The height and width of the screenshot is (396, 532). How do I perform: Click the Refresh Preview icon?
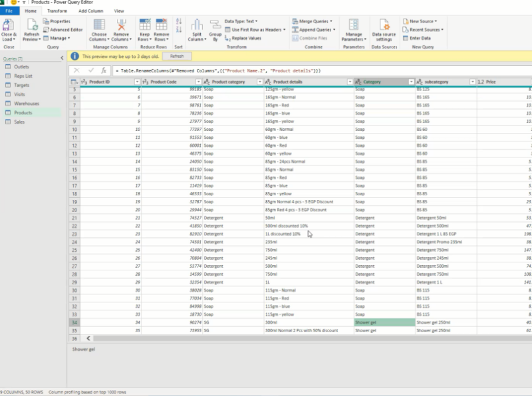32,25
